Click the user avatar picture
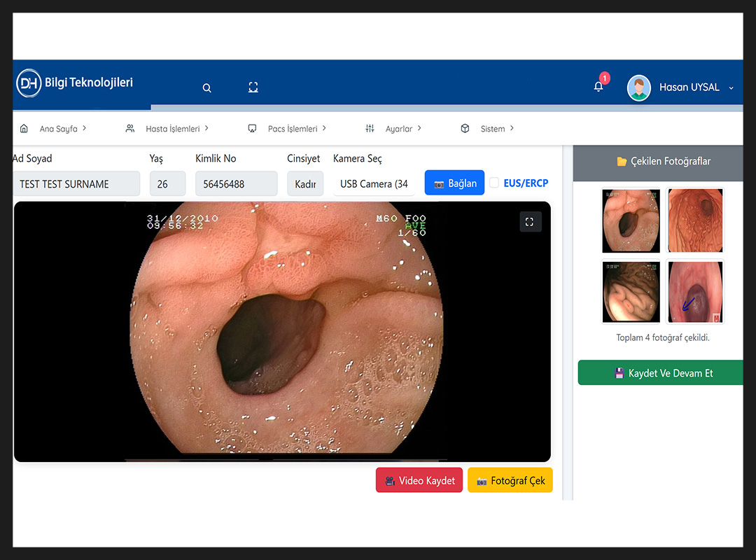Viewport: 756px width, 560px height. (638, 88)
